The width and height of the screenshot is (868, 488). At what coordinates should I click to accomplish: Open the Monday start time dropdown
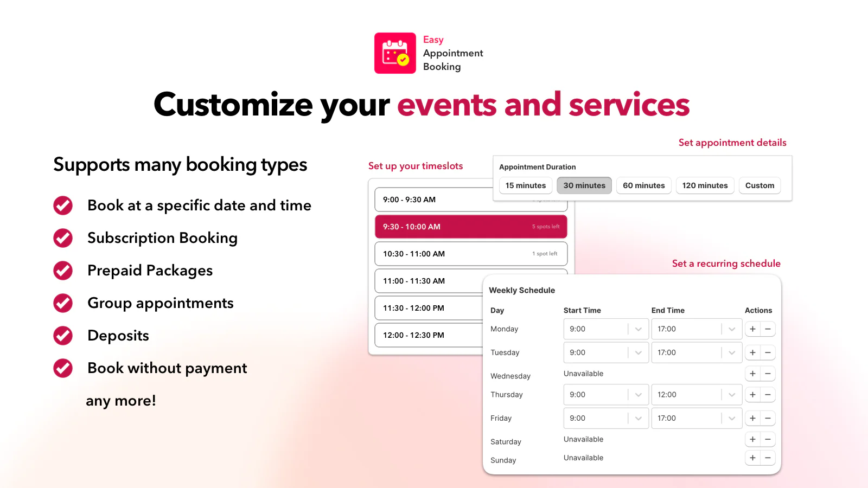pyautogui.click(x=637, y=329)
